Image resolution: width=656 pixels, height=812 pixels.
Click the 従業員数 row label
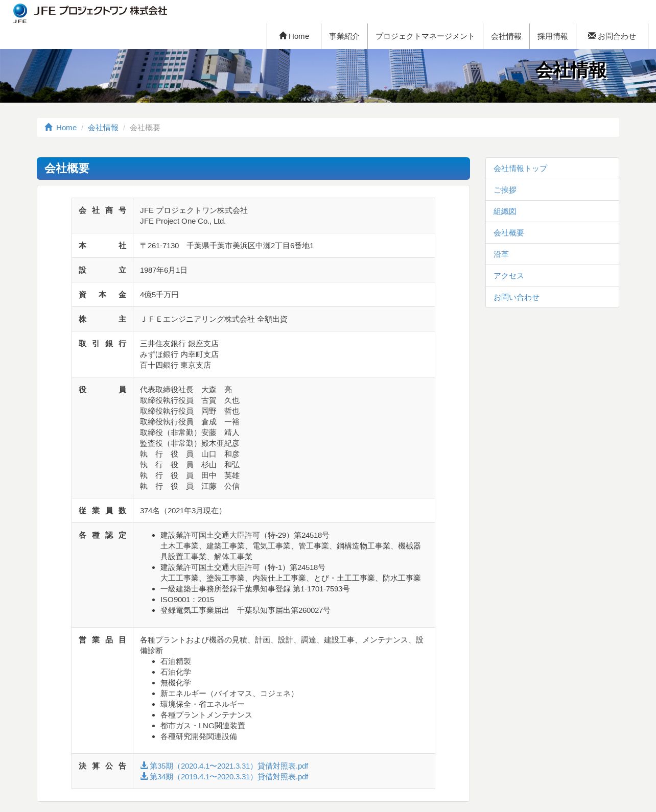pos(103,511)
